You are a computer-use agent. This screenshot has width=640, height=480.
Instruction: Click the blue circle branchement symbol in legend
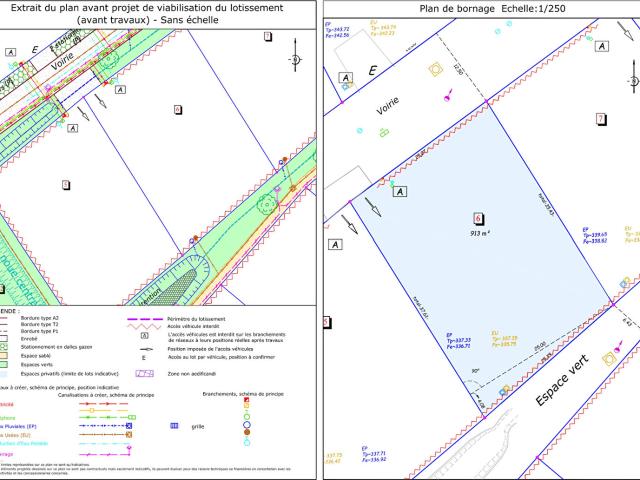247,425
